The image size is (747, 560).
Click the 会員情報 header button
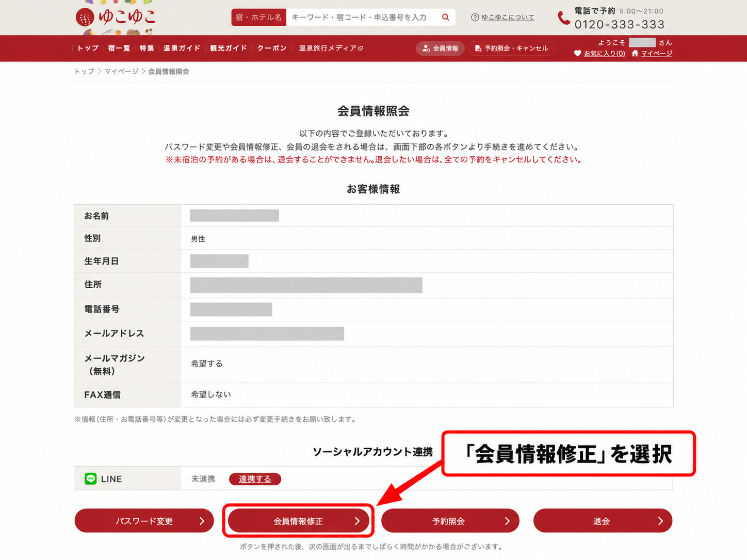click(440, 48)
